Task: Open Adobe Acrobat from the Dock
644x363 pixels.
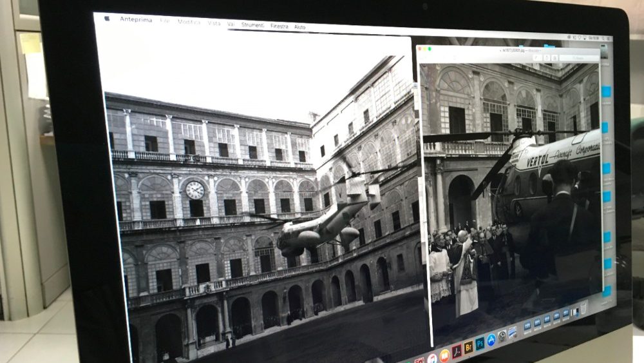Action: (x=457, y=351)
